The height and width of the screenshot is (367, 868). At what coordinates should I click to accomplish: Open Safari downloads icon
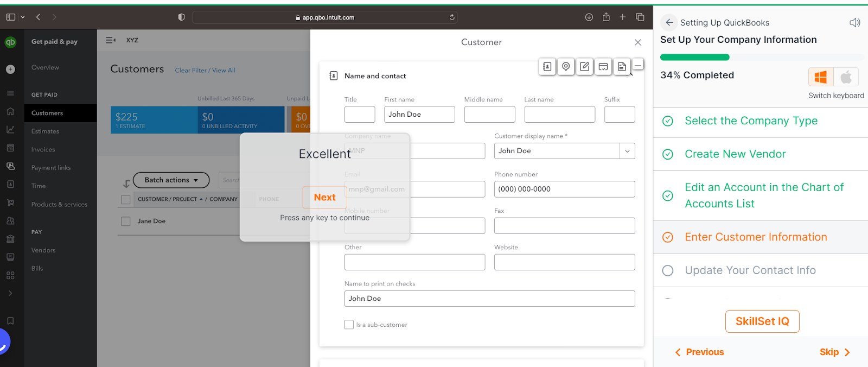point(589,17)
